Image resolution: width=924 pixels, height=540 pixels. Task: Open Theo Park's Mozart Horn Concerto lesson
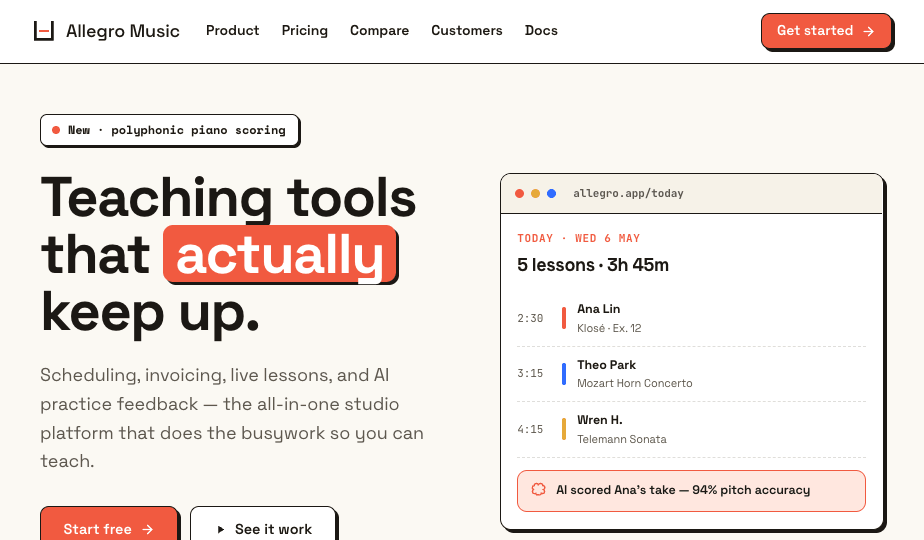[x=691, y=374]
